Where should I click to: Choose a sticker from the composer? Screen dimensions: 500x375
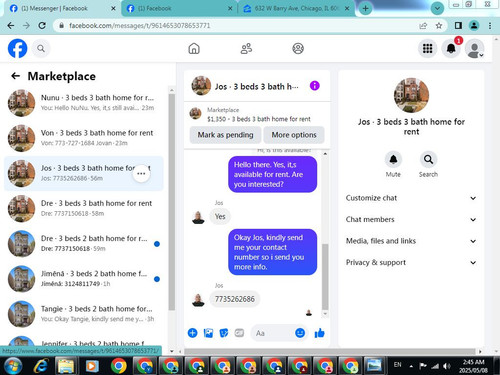224,333
